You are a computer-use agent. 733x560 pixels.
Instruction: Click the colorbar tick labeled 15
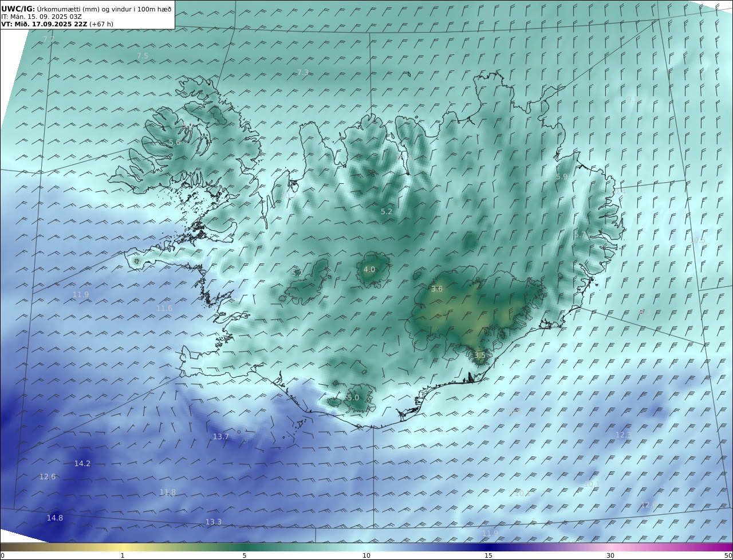(x=488, y=555)
